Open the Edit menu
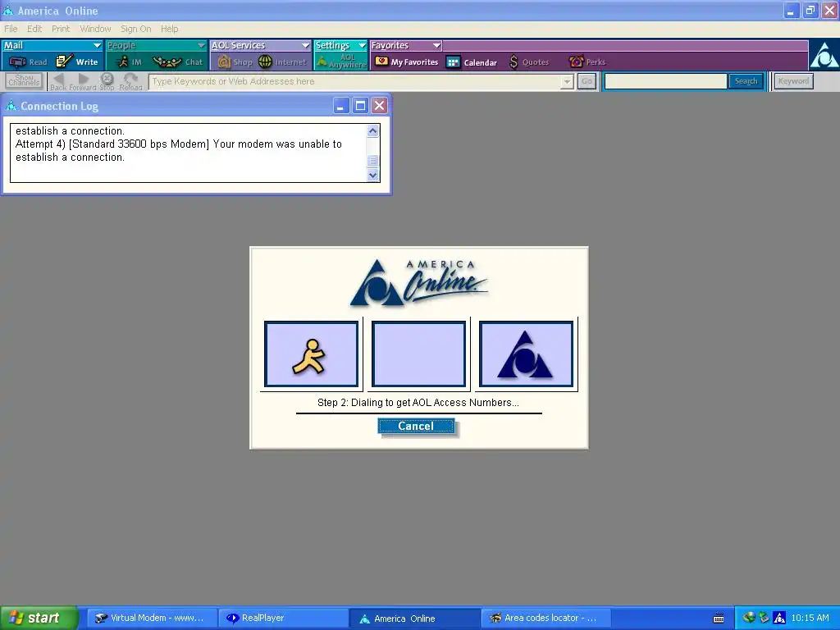The height and width of the screenshot is (630, 840). tap(34, 29)
